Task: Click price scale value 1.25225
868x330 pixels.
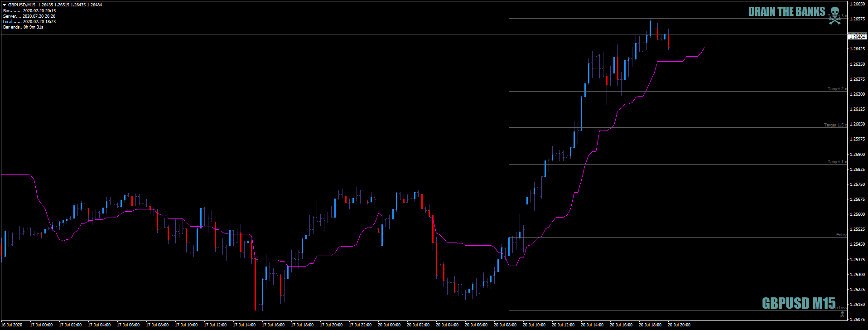Action: pyautogui.click(x=858, y=290)
